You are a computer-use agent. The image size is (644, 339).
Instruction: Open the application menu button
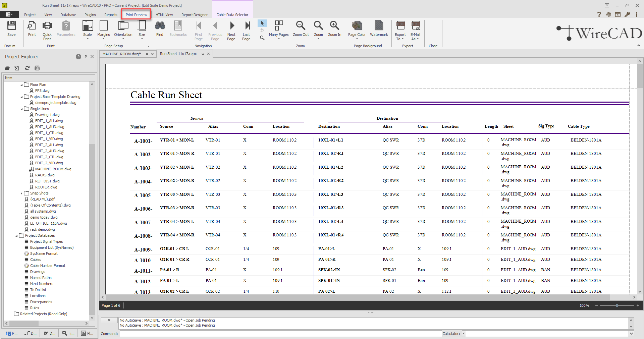coord(9,14)
